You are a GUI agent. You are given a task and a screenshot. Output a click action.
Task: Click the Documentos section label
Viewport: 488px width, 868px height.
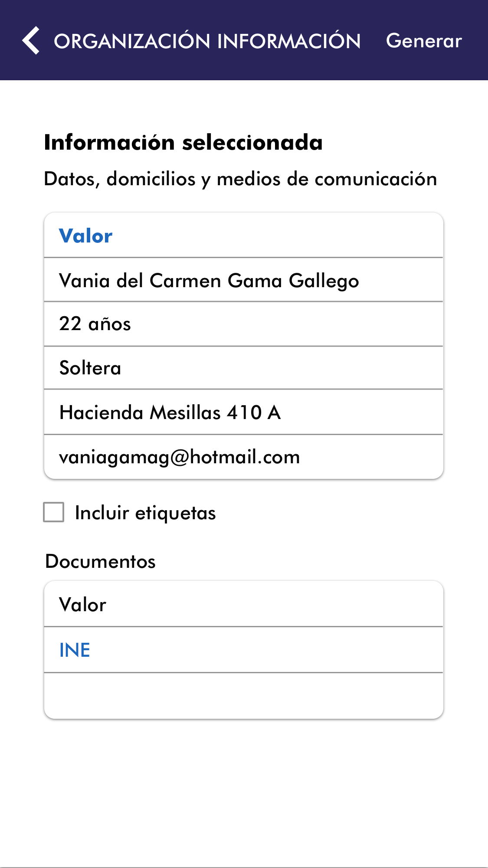[x=100, y=561]
